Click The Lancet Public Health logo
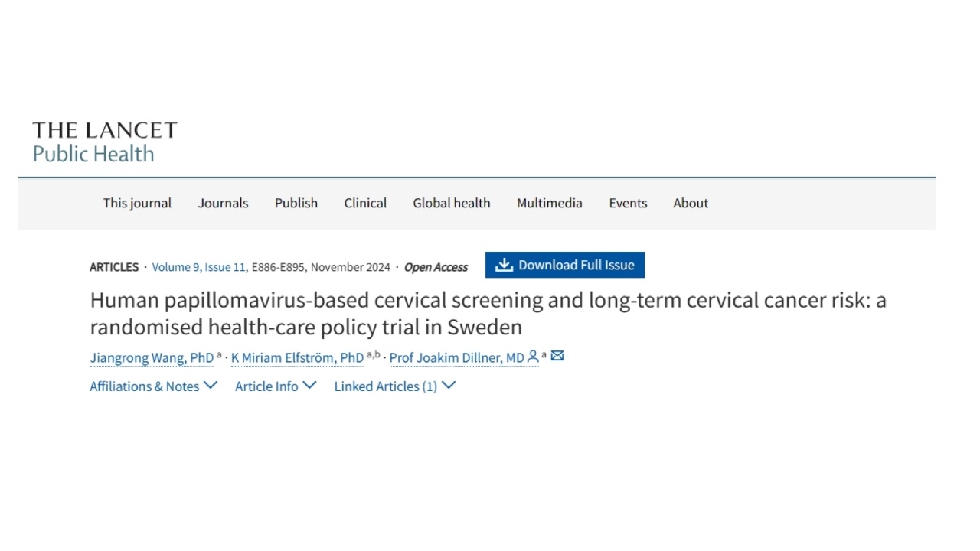Image resolution: width=980 pixels, height=551 pixels. 105,142
